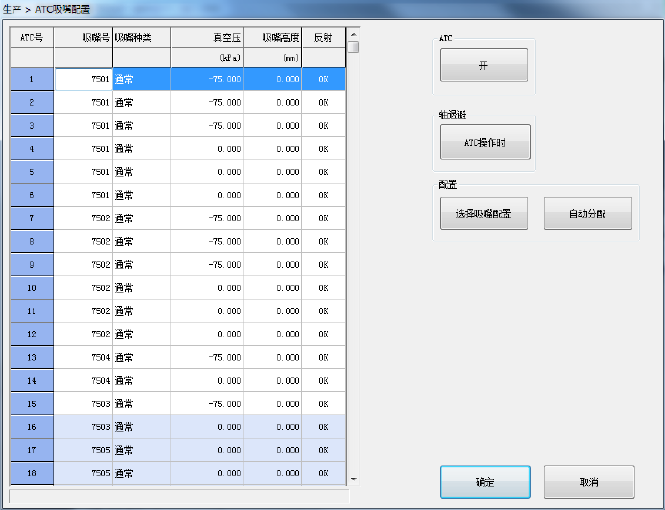Click nozzle number cell in row 7
Image resolution: width=665 pixels, height=510 pixels.
click(83, 218)
